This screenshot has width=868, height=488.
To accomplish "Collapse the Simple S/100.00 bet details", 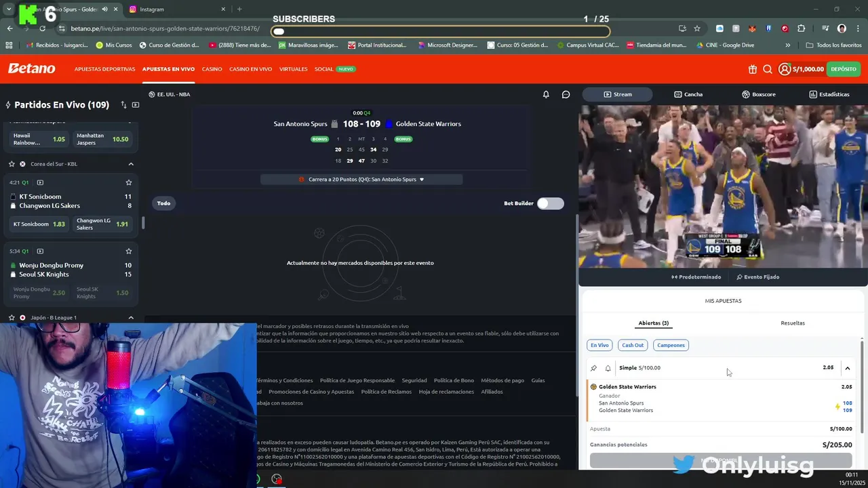I will [x=848, y=368].
